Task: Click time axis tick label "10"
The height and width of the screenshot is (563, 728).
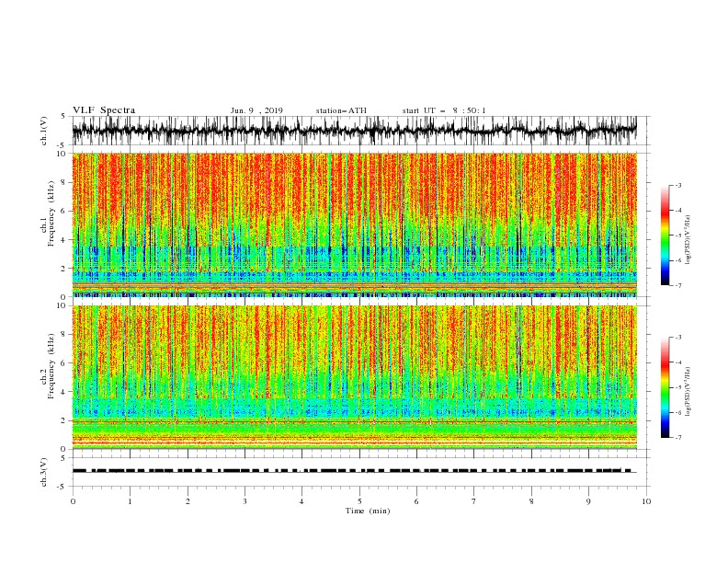Action: (646, 501)
